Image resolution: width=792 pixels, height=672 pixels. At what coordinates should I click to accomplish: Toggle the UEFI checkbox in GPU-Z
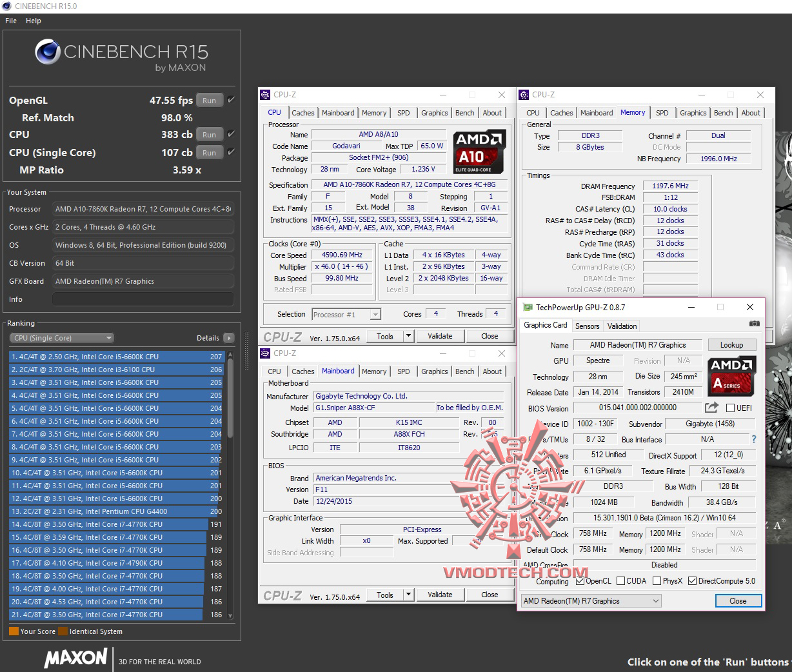pos(730,408)
